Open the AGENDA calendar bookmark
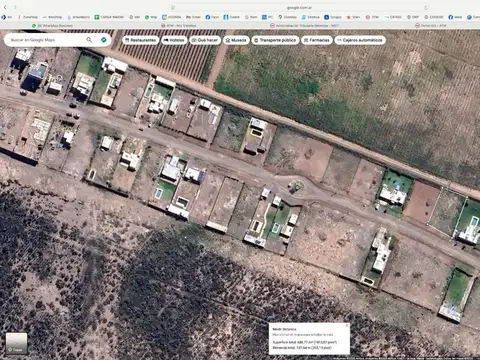Screen dimensions: 480x360 tap(171, 17)
